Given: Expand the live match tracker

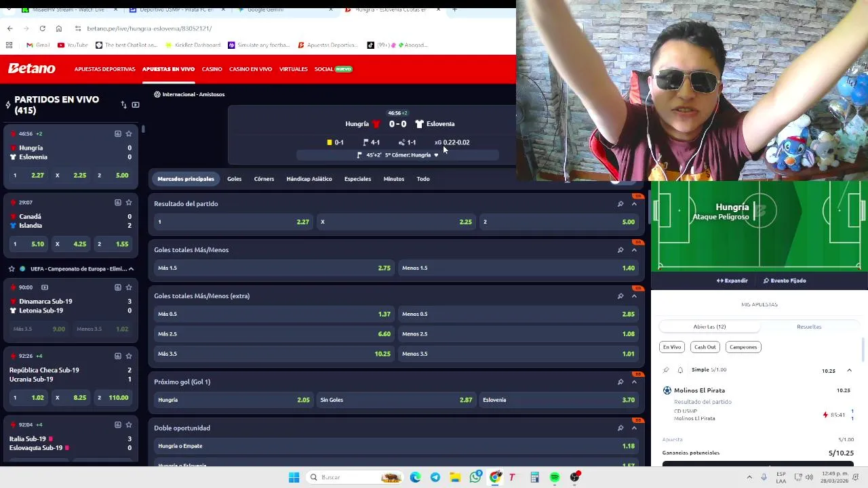Looking at the screenshot, I should click(732, 281).
